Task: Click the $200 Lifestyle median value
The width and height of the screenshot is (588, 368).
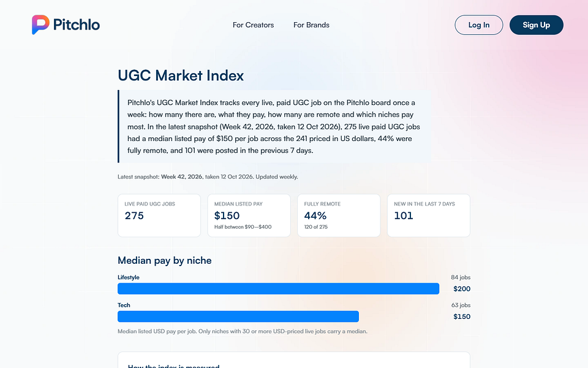Action: click(x=462, y=289)
